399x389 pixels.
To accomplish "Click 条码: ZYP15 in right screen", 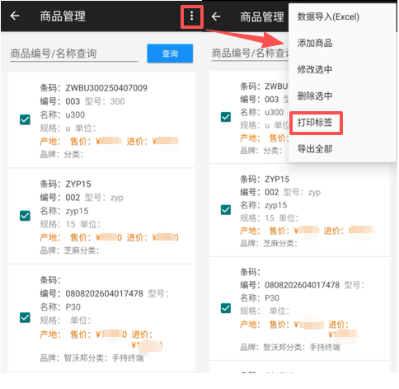I will pos(265,179).
